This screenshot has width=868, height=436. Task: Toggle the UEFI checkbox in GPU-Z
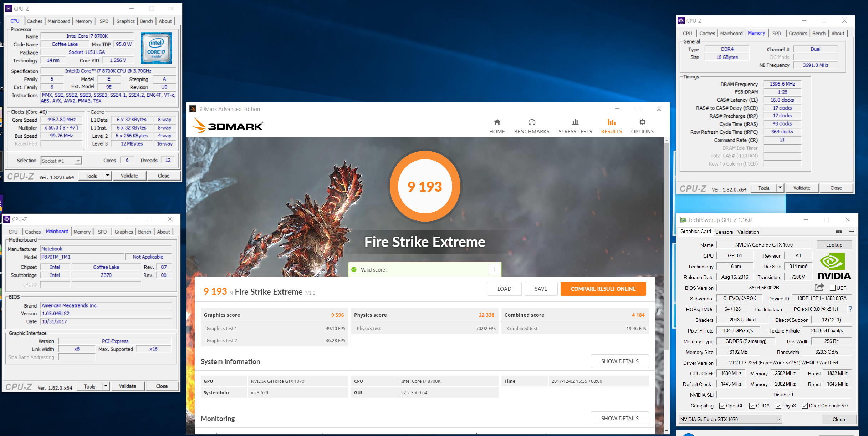(x=833, y=288)
